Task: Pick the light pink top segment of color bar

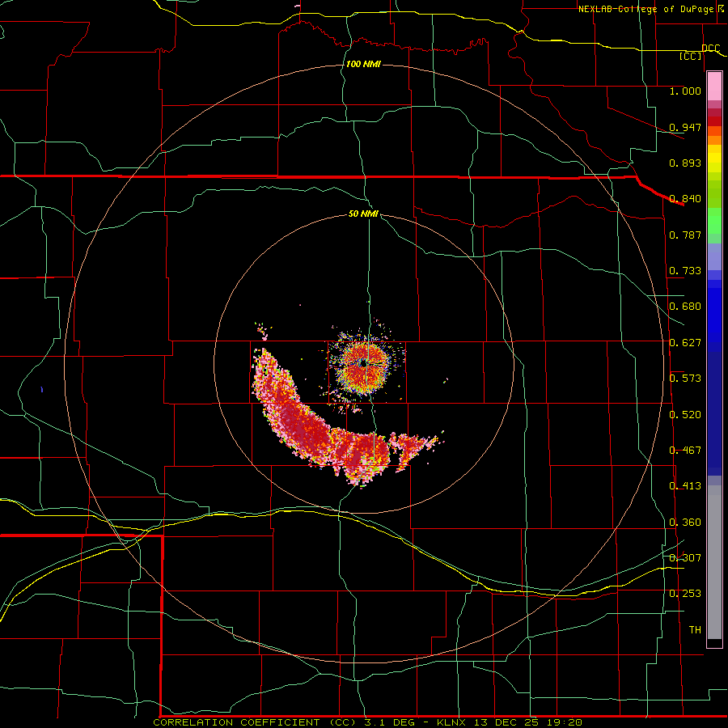Action: pos(714,86)
